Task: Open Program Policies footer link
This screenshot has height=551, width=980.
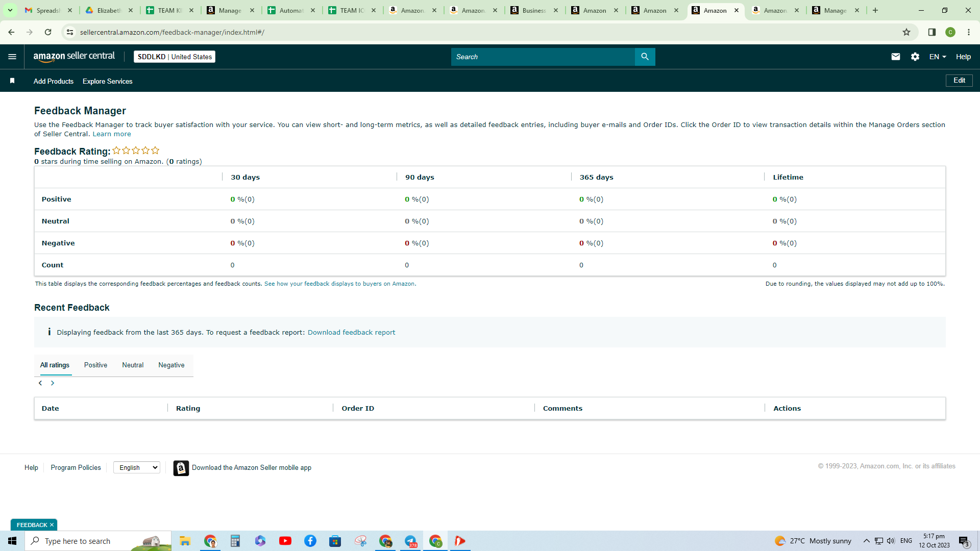Action: coord(76,468)
